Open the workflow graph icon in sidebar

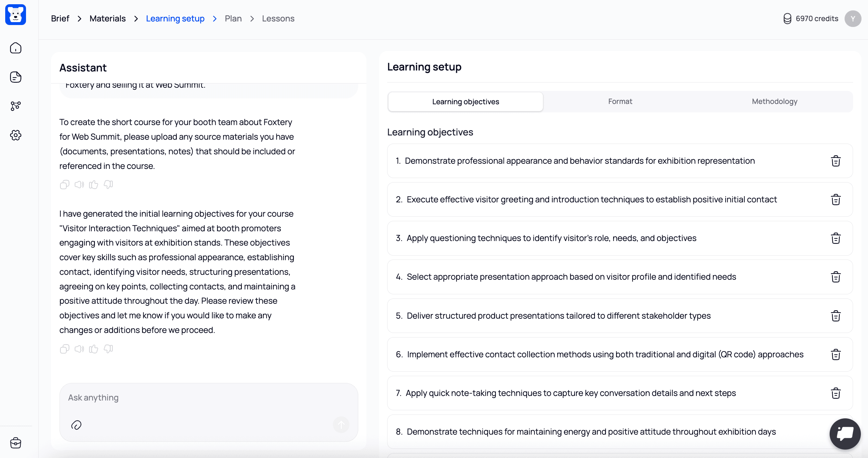point(16,106)
